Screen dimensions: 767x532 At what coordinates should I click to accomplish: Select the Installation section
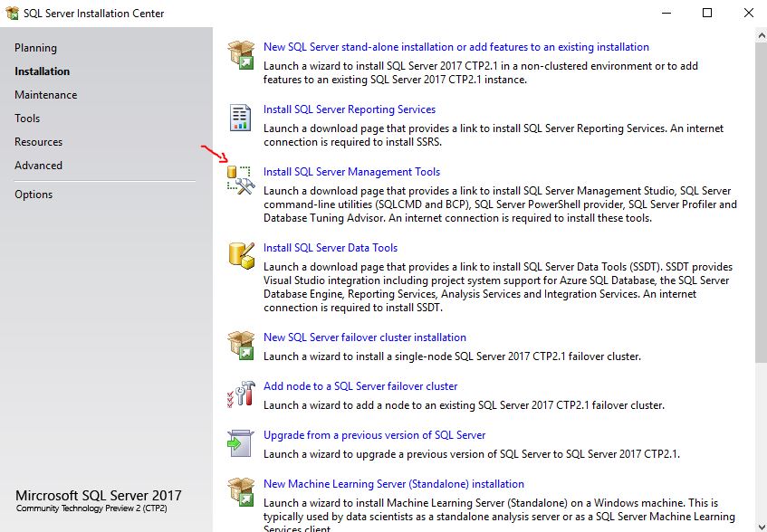(x=42, y=71)
